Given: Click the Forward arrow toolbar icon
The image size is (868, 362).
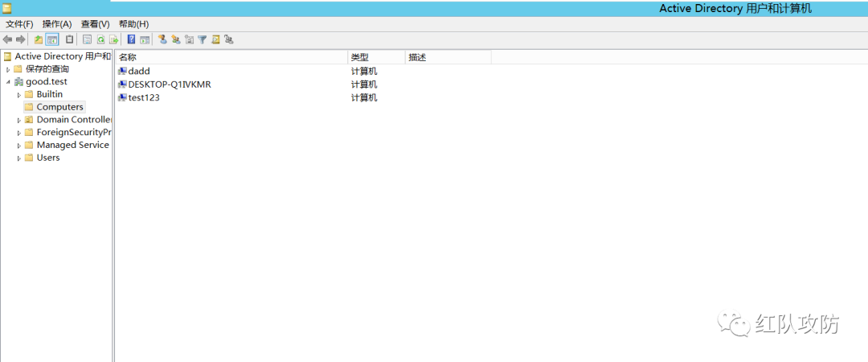Looking at the screenshot, I should 20,39.
